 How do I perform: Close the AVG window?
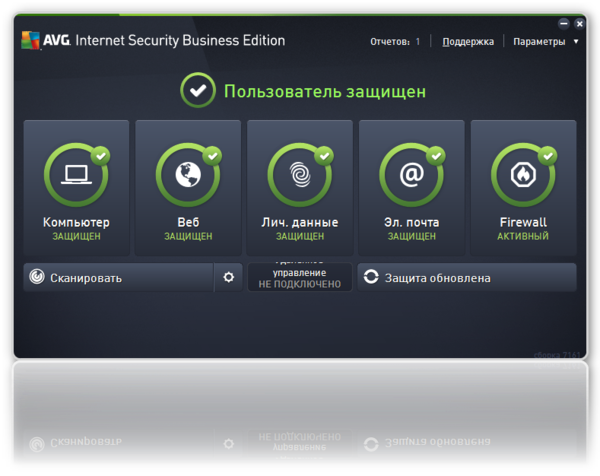[579, 24]
